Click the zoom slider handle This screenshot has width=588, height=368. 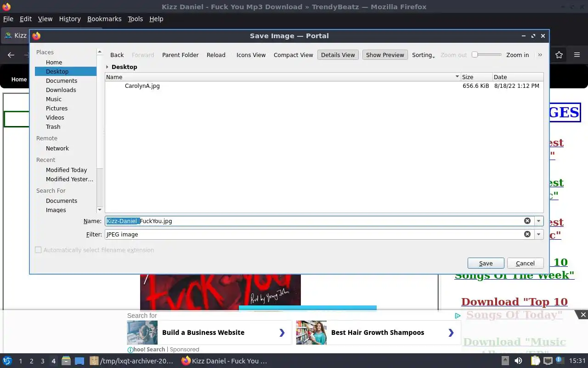point(475,55)
